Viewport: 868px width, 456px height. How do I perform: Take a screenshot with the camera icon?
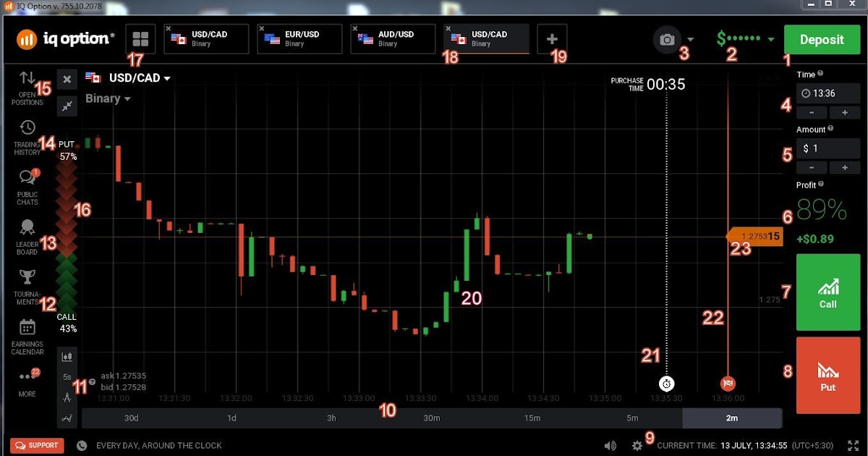click(x=667, y=40)
